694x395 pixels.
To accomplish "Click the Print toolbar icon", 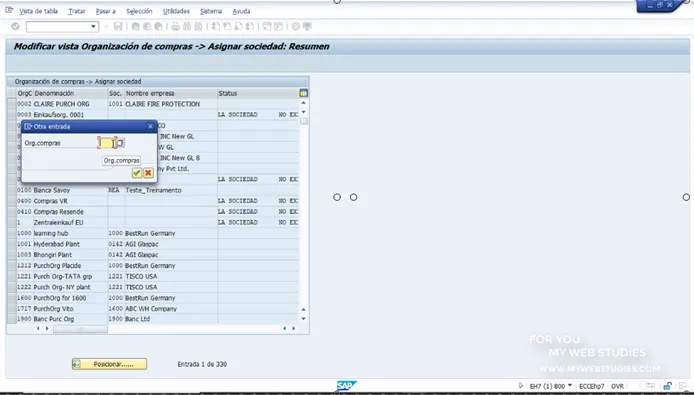I will point(176,27).
